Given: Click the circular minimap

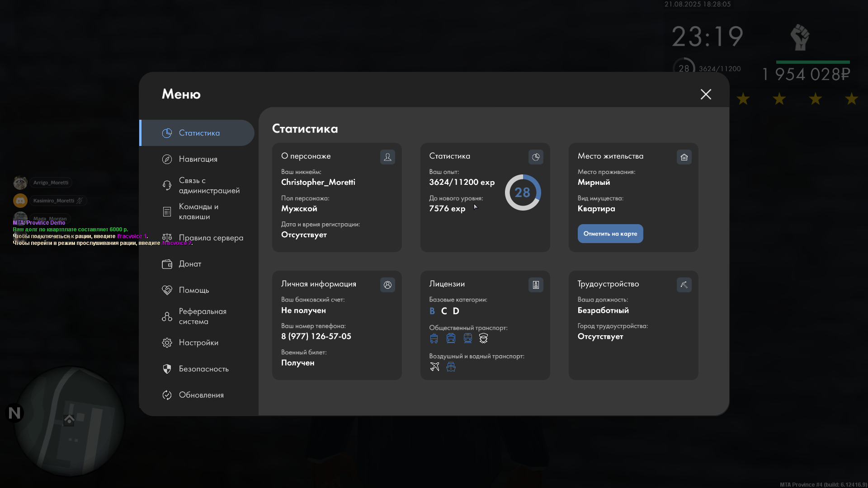Looking at the screenshot, I should click(x=70, y=421).
